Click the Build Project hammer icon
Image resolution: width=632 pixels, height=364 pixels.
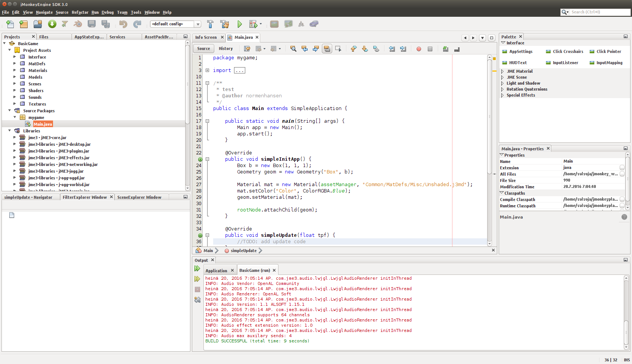[x=210, y=24]
